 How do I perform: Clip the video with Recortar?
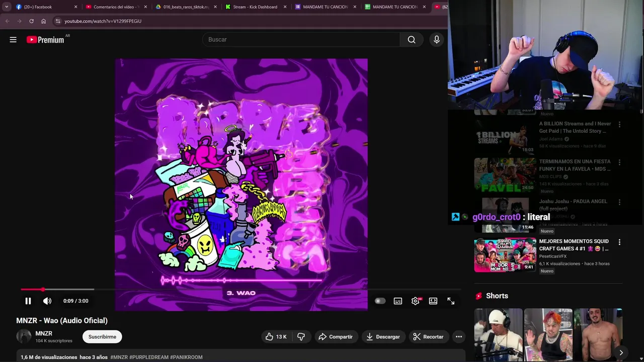[x=428, y=337]
